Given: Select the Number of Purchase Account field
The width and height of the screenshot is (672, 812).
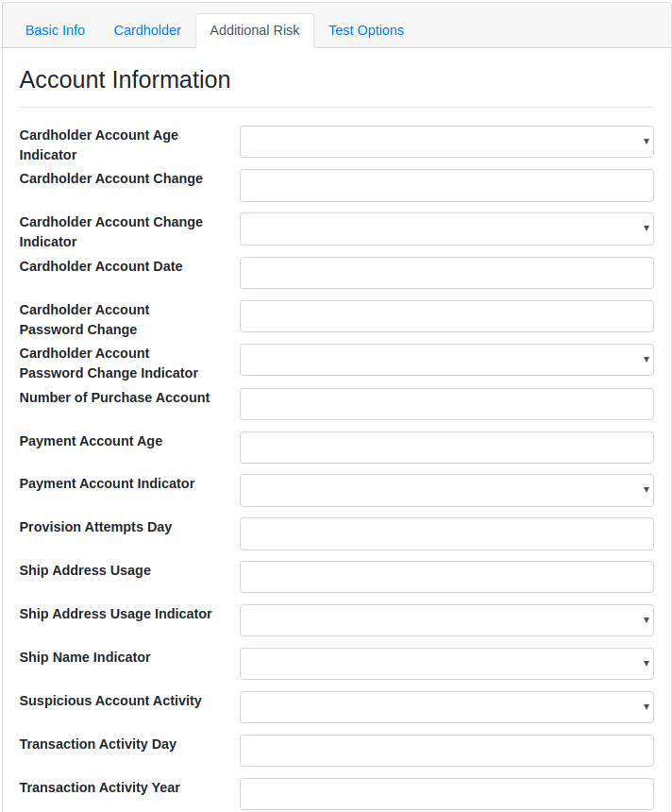Looking at the screenshot, I should pyautogui.click(x=446, y=404).
